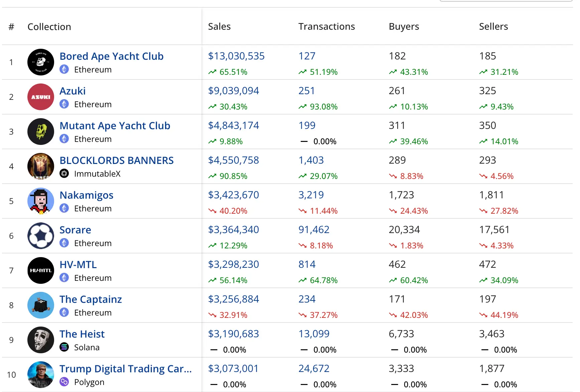Click the Nakamigos pixel avatar icon
Image resolution: width=580 pixels, height=392 pixels.
(41, 201)
